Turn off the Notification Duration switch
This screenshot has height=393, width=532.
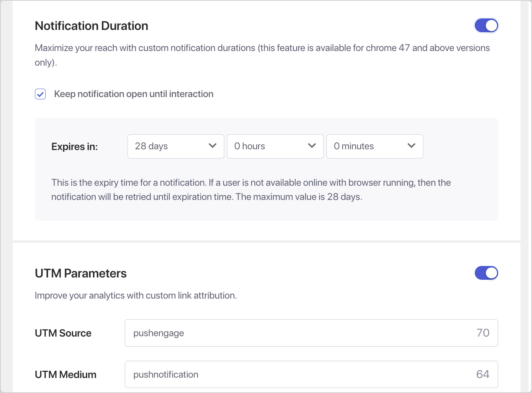point(486,26)
